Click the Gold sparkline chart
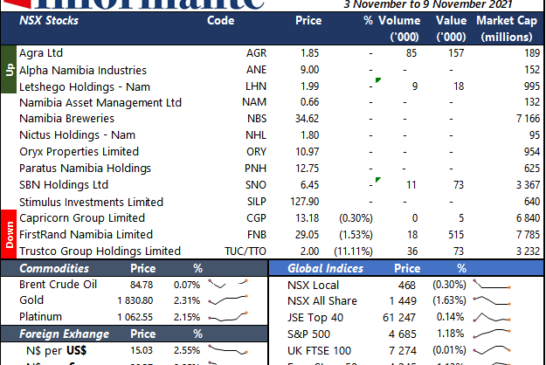Image resolution: width=546 pixels, height=365 pixels. [228, 300]
